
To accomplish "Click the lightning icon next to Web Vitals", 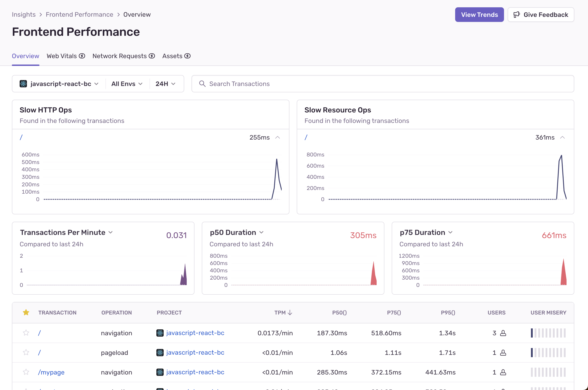I will (x=82, y=56).
